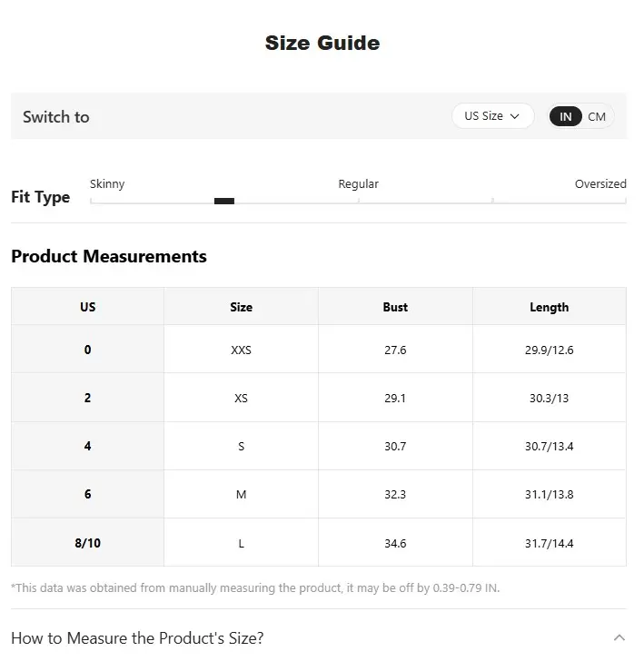This screenshot has width=644, height=671.
Task: Click the 32.3 bust value for M
Action: pyautogui.click(x=395, y=494)
